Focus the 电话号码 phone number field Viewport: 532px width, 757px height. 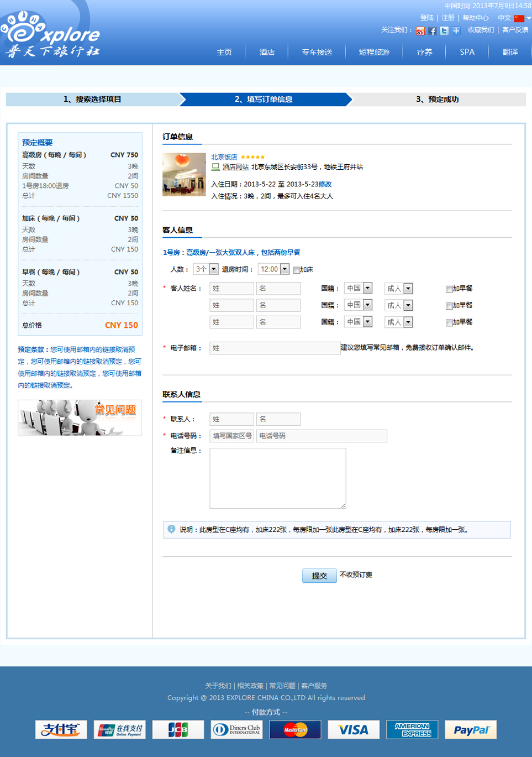click(x=322, y=436)
